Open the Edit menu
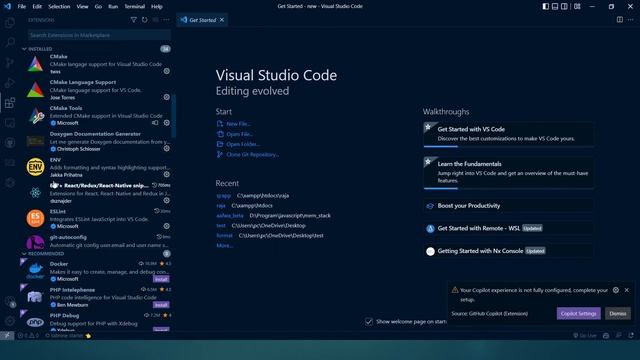The height and width of the screenshot is (360, 640). [x=37, y=7]
